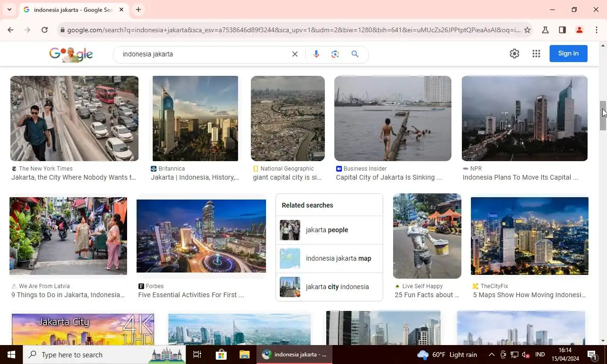
Task: Open Task View on the taskbar
Action: (x=197, y=355)
